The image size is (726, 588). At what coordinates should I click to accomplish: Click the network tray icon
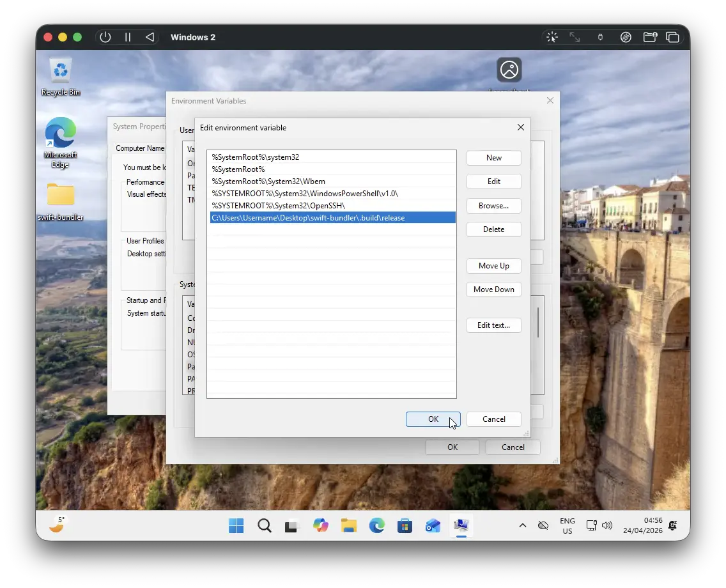(x=591, y=525)
